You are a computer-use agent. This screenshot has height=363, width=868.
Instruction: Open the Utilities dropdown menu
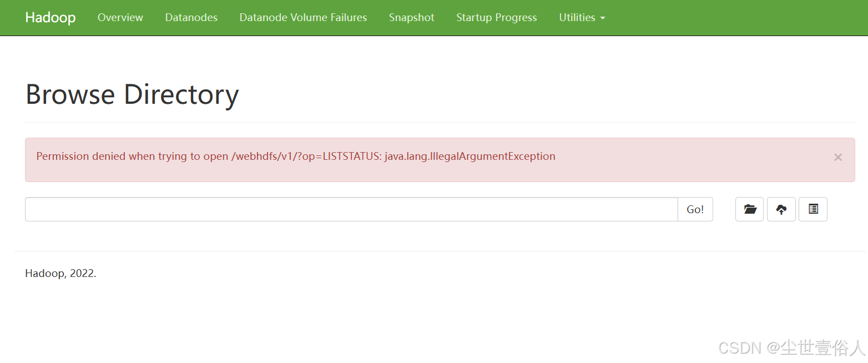pos(582,18)
